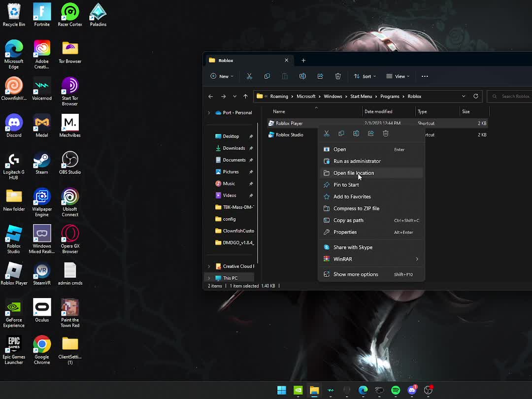Expand the Creative Cloud Files tree node
The height and width of the screenshot is (399, 532).
[209, 266]
